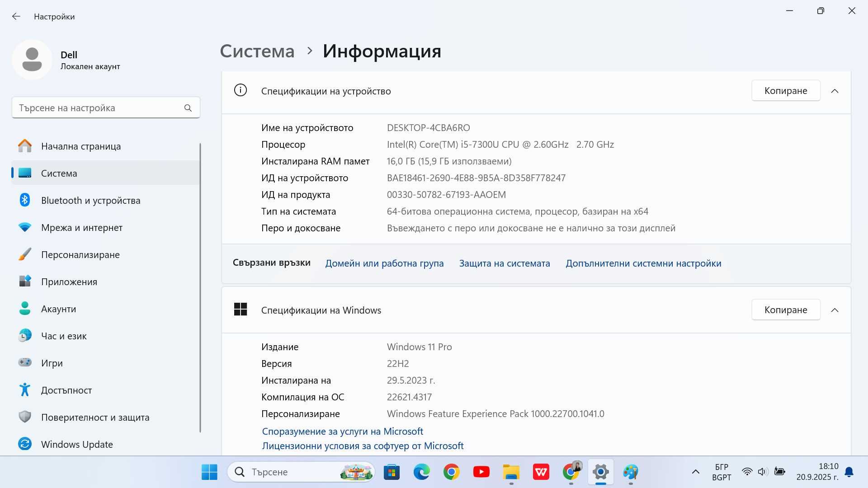Open Защита на системата link
Viewport: 868px width, 488px height.
[x=505, y=263]
